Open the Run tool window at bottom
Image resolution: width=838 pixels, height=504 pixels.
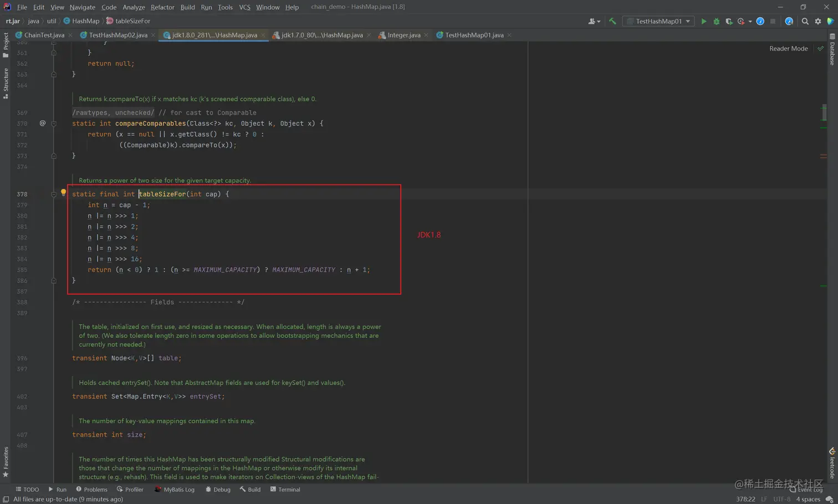pyautogui.click(x=57, y=490)
